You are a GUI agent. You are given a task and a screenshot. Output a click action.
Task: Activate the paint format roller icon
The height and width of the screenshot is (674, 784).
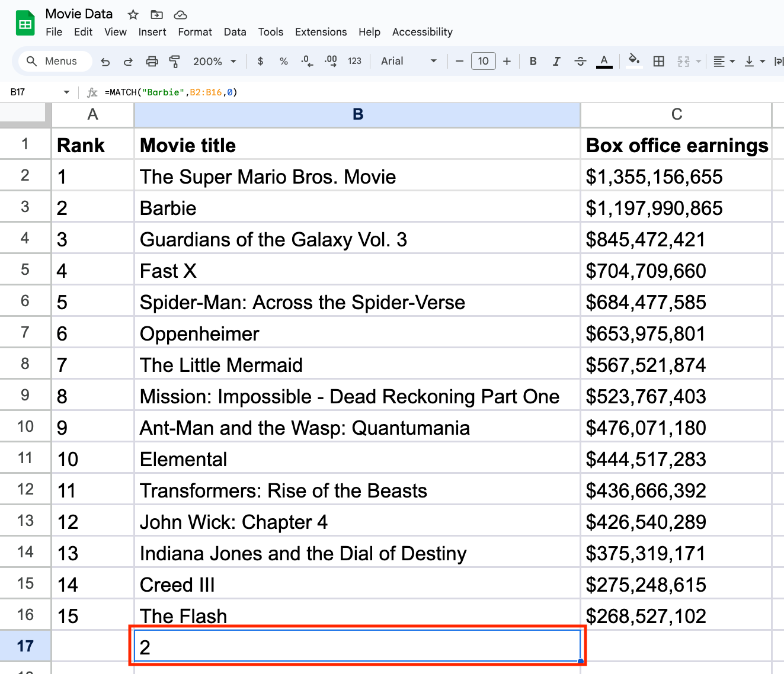[175, 61]
